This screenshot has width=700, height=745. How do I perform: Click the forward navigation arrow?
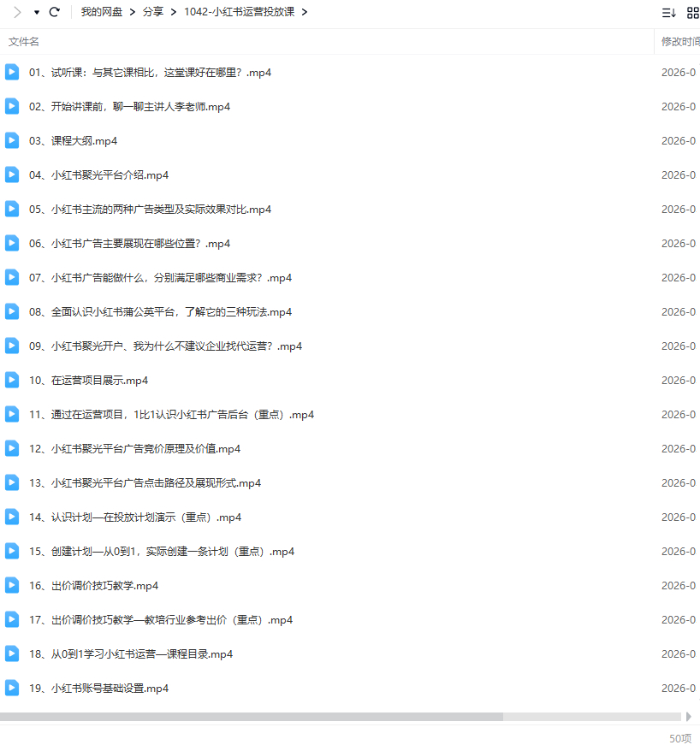(x=16, y=12)
